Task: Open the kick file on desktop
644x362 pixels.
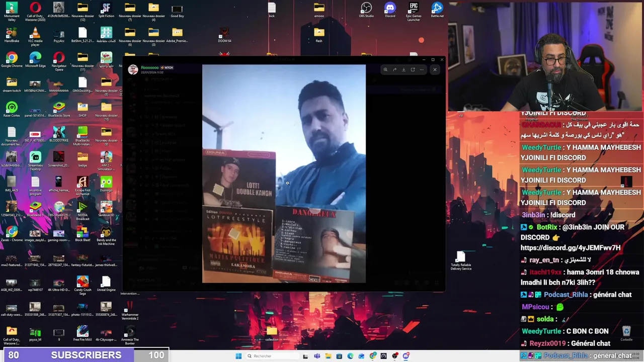Action: (x=272, y=10)
